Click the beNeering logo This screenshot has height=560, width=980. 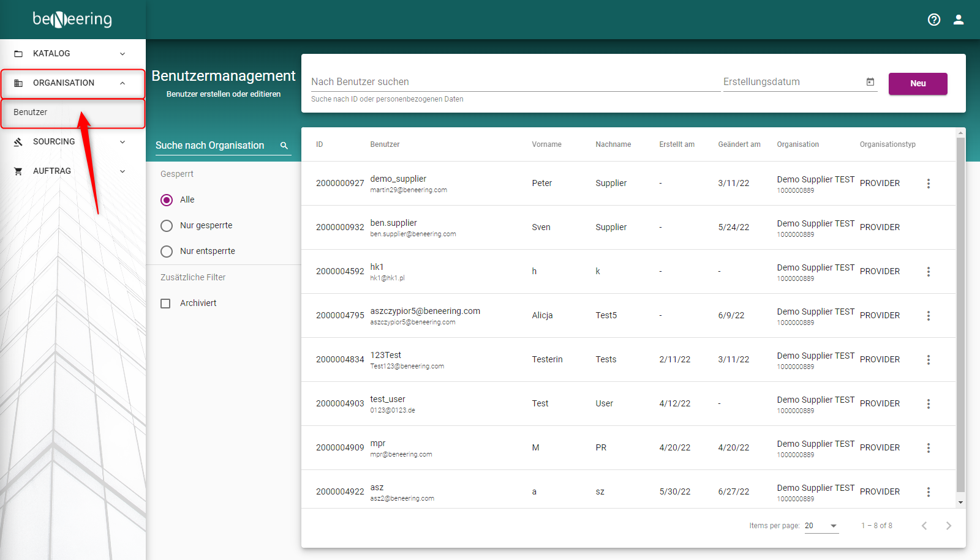(x=72, y=20)
